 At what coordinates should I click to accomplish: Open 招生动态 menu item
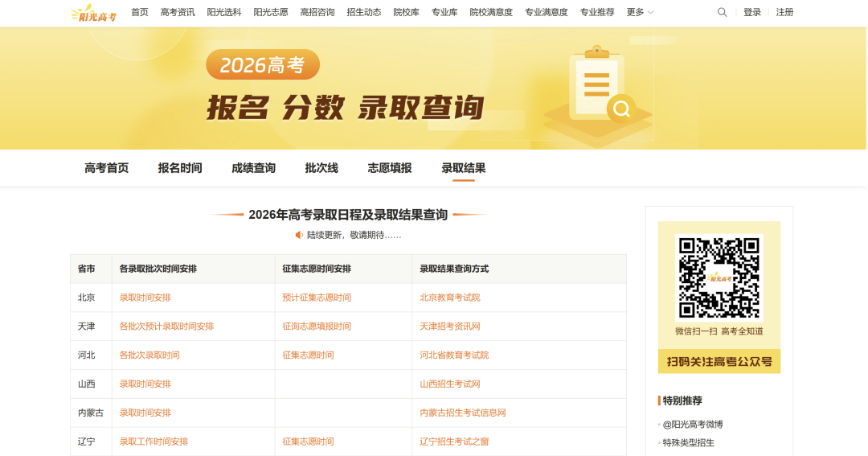[x=364, y=12]
